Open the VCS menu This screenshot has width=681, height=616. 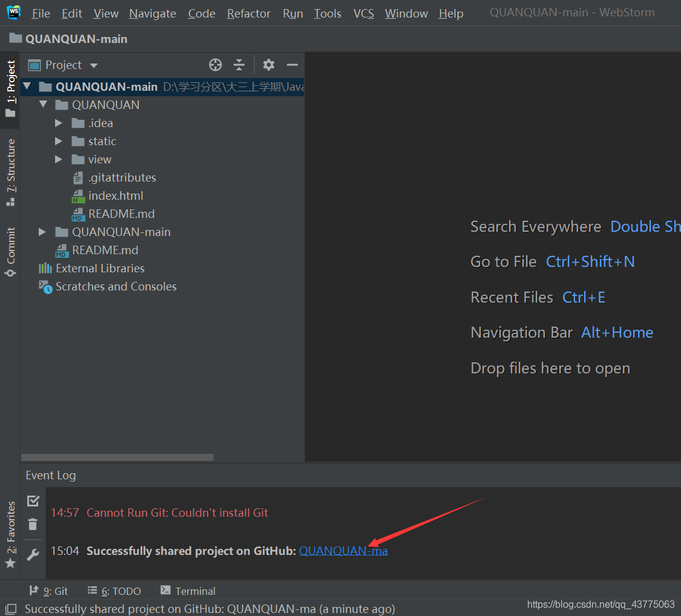pyautogui.click(x=364, y=13)
